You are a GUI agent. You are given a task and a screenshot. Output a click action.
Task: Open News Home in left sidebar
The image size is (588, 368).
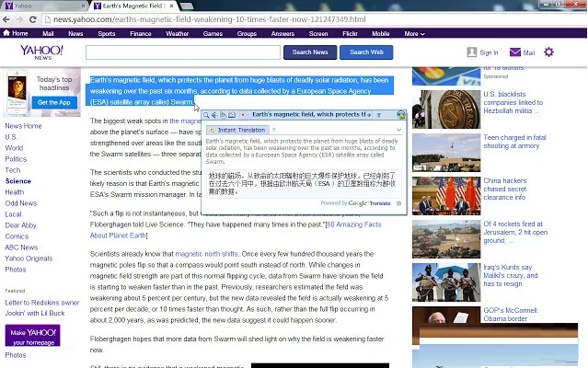point(23,126)
